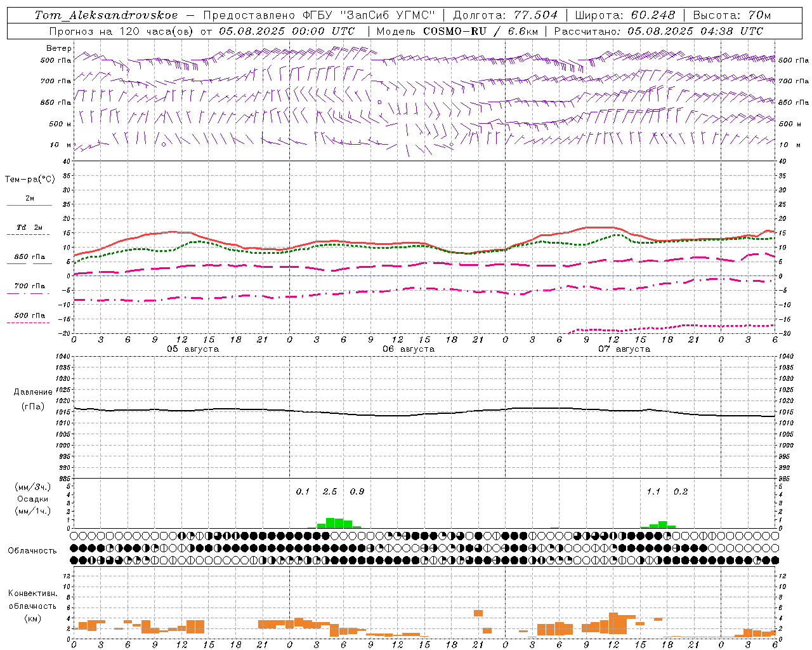Click the '07 августа' date label
The height and width of the screenshot is (650, 812).
[x=624, y=349]
